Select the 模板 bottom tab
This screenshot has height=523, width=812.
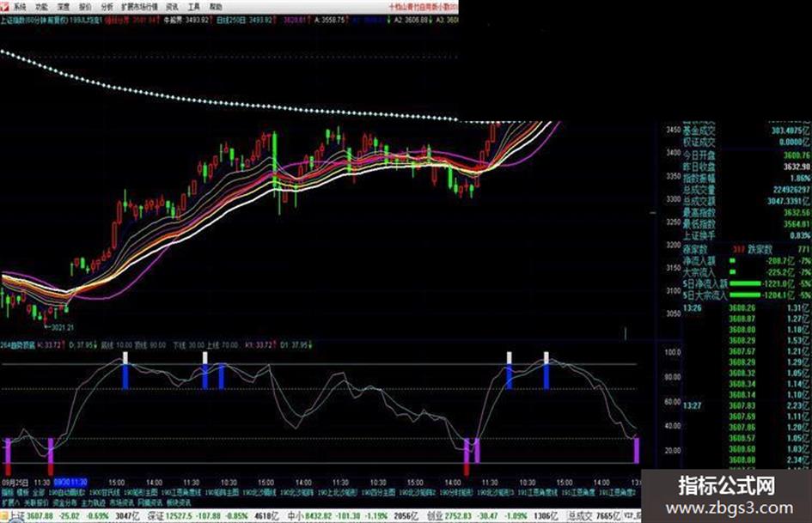23,493
